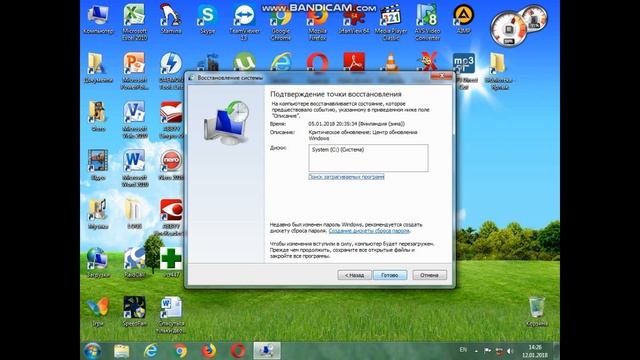Image resolution: width=640 pixels, height=360 pixels.
Task: Select the Корзина recycle bin icon
Action: (x=536, y=311)
